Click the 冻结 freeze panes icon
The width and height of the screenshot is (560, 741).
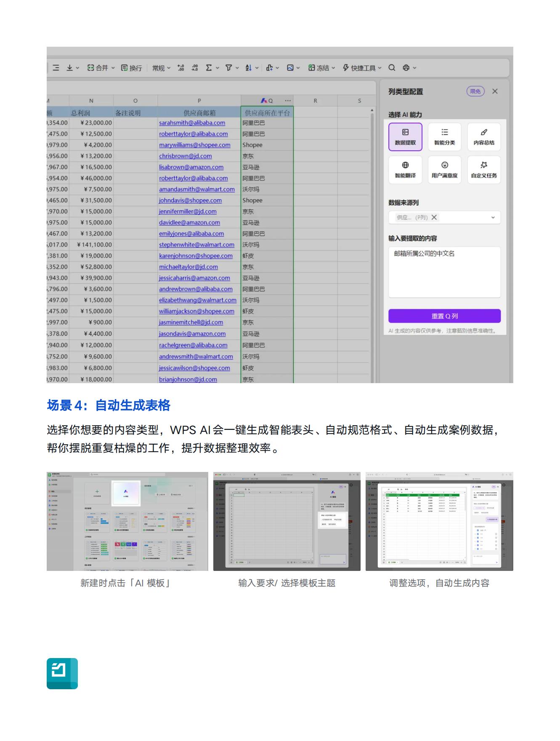click(x=311, y=68)
